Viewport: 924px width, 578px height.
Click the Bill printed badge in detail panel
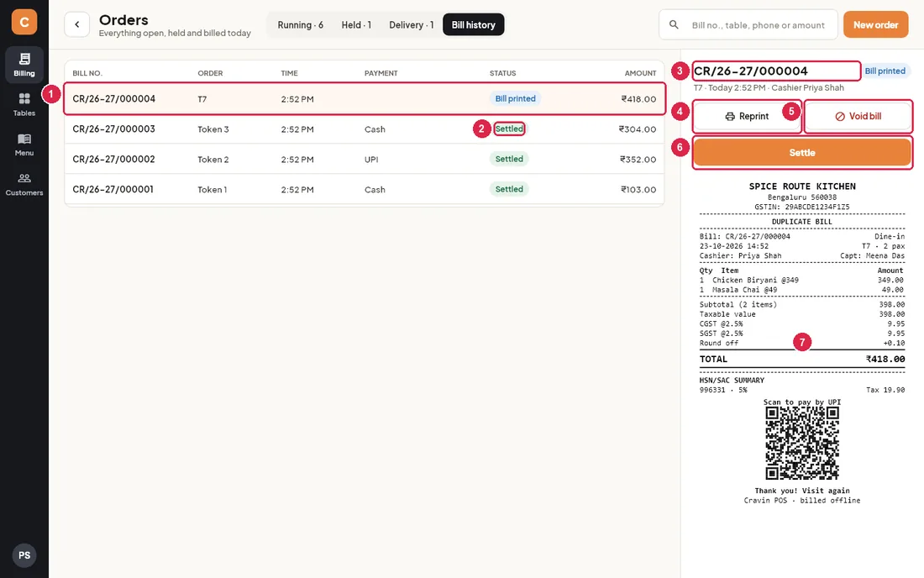point(885,71)
